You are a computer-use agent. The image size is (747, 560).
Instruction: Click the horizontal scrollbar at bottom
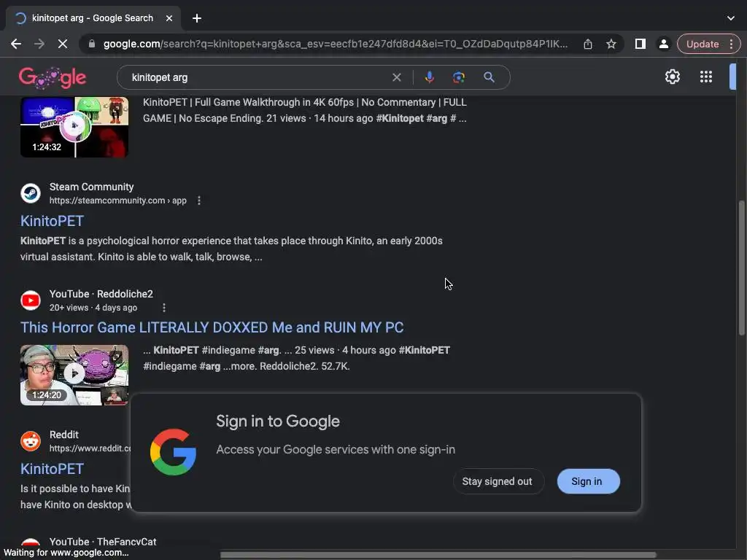click(438, 555)
